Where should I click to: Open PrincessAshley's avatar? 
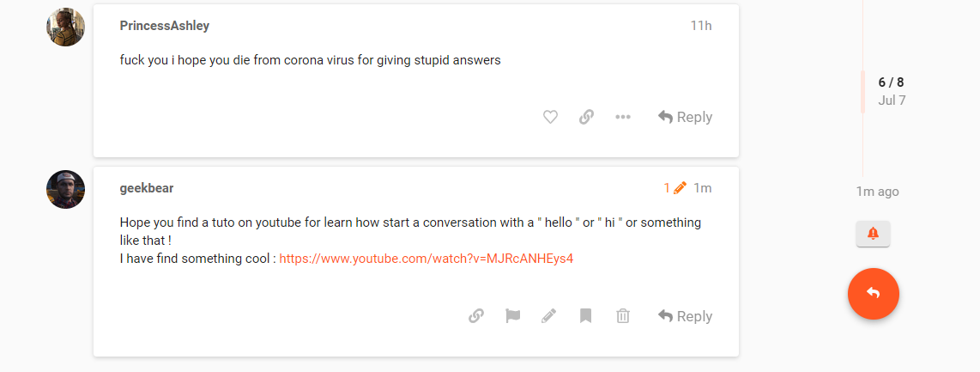(x=65, y=27)
